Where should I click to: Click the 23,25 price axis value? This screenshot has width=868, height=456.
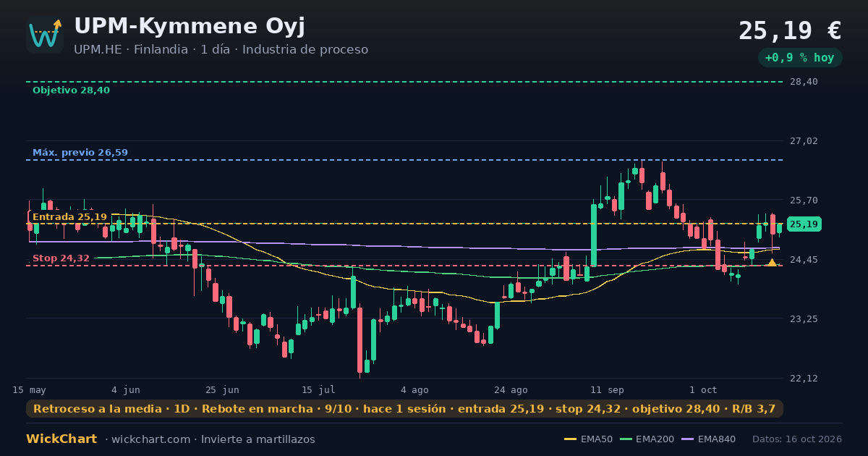(x=804, y=319)
